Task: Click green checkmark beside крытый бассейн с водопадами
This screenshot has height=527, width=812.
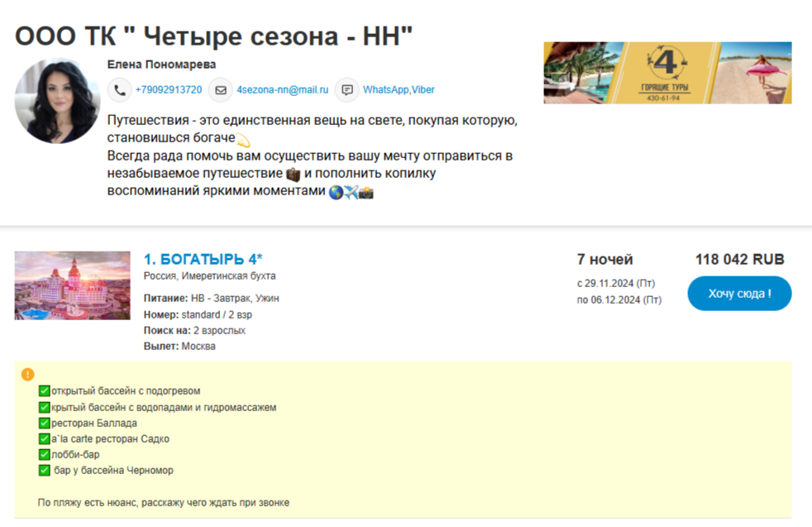Action: tap(45, 407)
